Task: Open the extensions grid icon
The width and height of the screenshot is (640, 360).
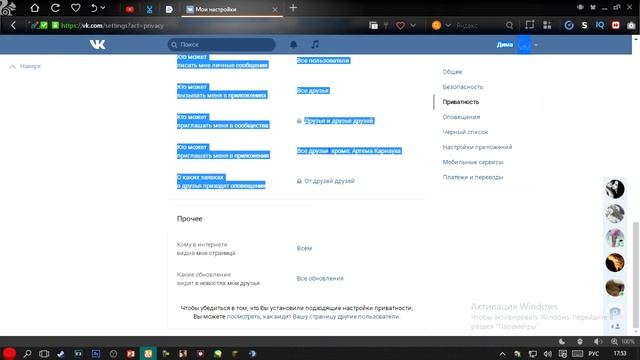Action: pos(547,25)
